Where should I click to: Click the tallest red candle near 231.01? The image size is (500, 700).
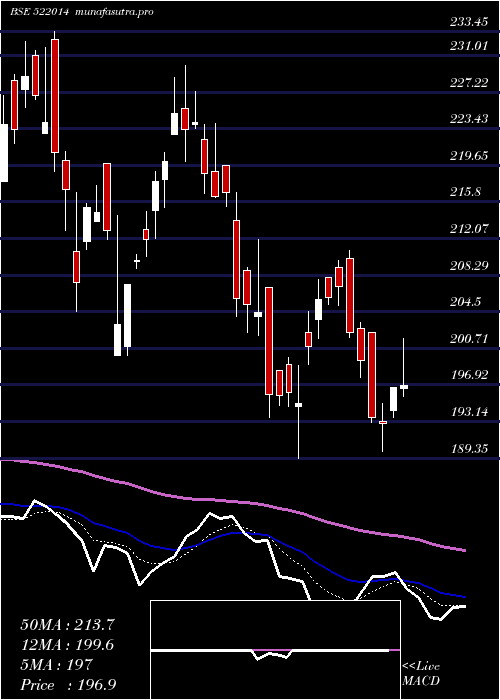[x=55, y=96]
